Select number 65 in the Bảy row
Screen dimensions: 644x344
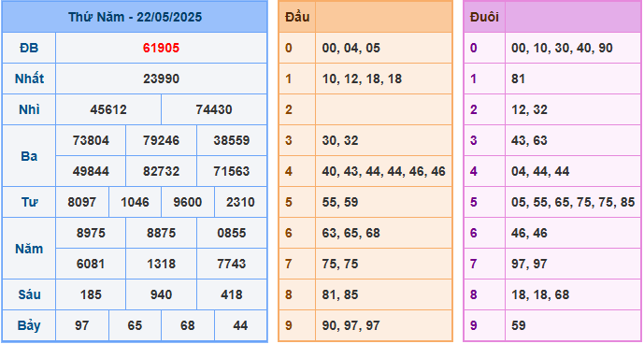(x=135, y=325)
